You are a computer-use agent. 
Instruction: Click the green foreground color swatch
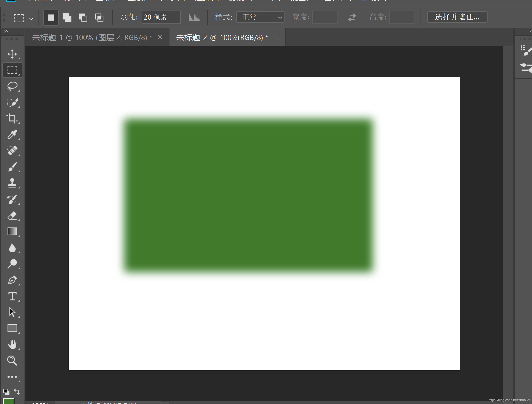[x=9, y=402]
